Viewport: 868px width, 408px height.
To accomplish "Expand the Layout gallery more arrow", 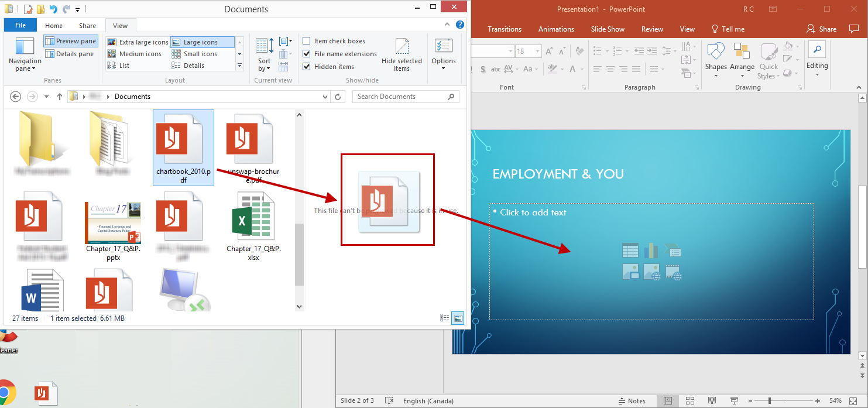I will (x=239, y=66).
